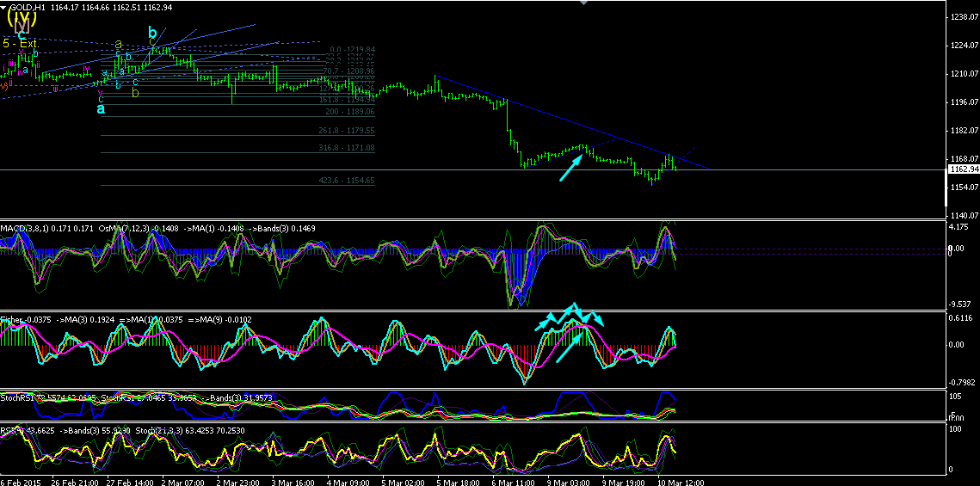Click the '9 Mar 03:00' time axis label
Viewport: 980px width, 486px height.
[570, 483]
